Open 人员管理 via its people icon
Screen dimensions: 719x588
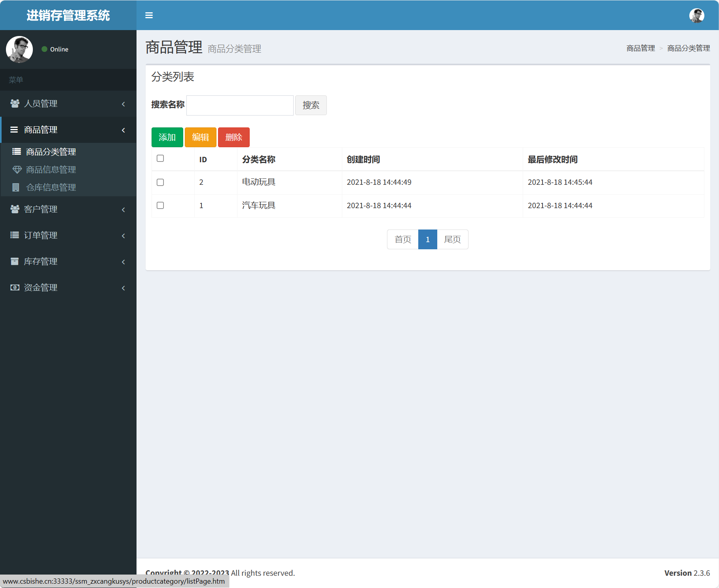[x=15, y=104]
